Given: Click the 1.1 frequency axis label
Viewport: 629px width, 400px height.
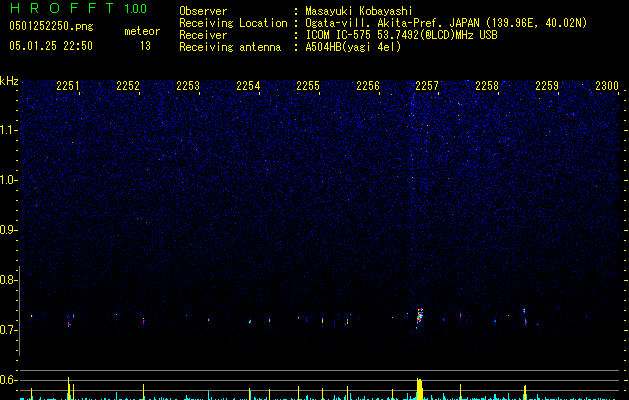Looking at the screenshot, I should [9, 130].
